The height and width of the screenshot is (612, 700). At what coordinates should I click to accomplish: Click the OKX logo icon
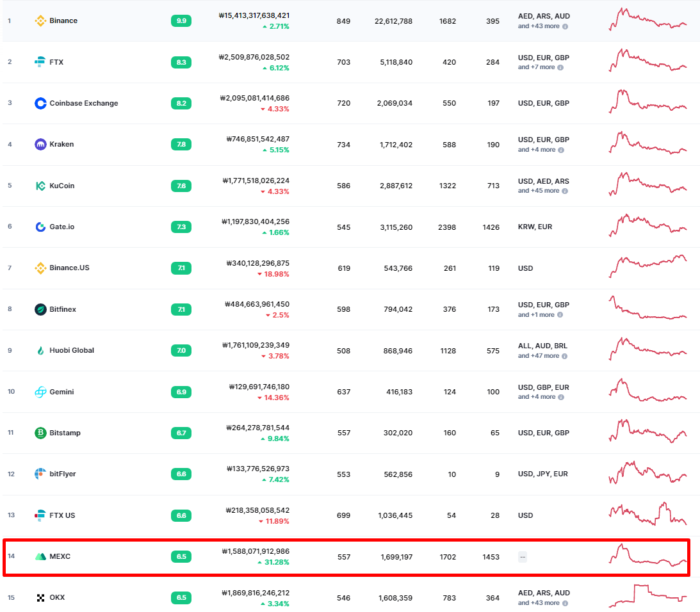click(40, 598)
